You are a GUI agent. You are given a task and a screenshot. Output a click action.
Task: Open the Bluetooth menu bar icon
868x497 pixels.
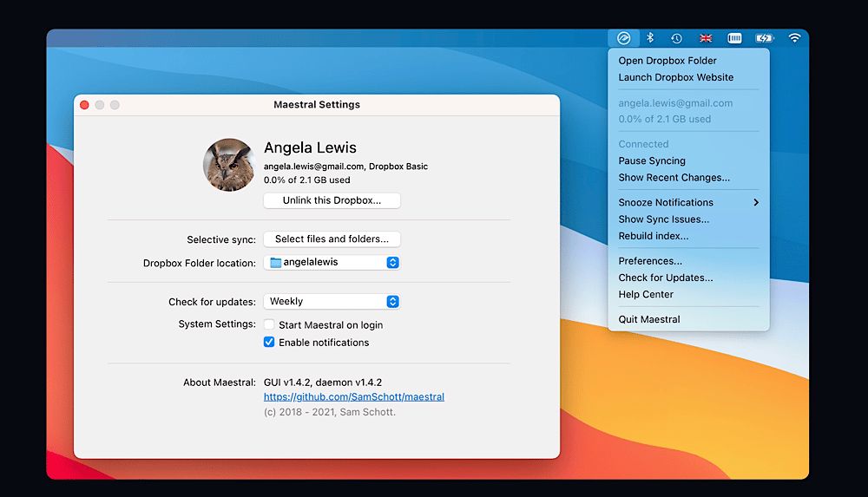(x=650, y=37)
